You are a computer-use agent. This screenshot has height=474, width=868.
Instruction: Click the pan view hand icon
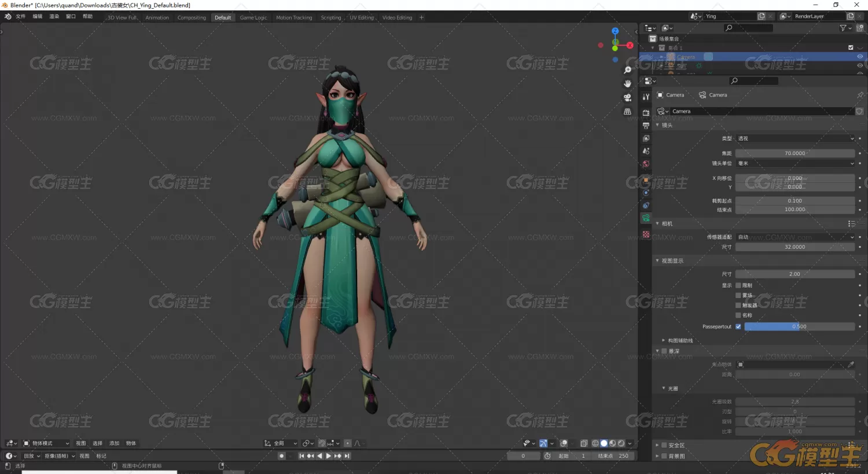(x=627, y=84)
